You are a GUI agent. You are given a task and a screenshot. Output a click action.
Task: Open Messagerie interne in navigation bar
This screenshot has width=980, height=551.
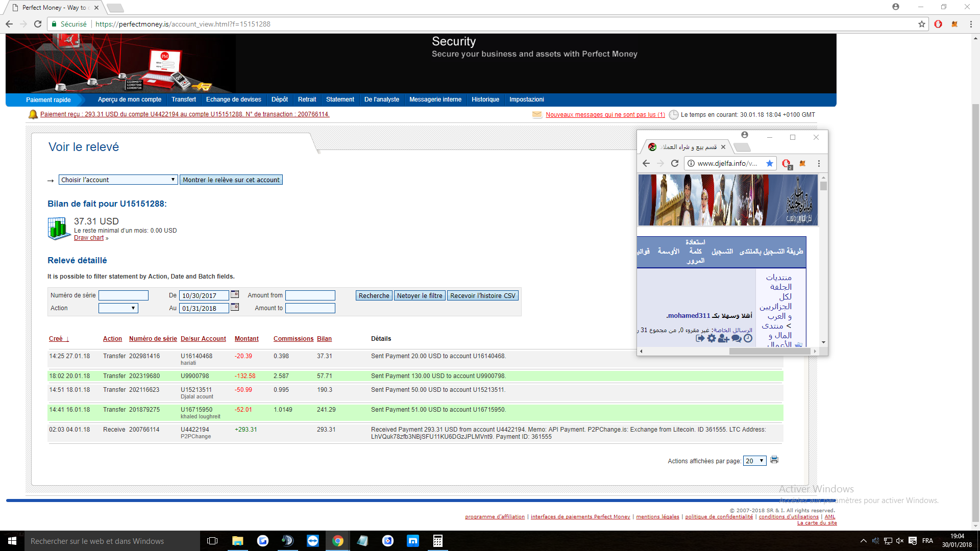(x=435, y=99)
